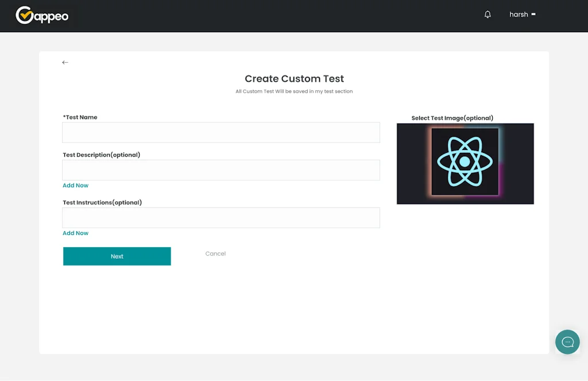Click the harsh username in the header
This screenshot has width=588, height=381.
pyautogui.click(x=519, y=14)
